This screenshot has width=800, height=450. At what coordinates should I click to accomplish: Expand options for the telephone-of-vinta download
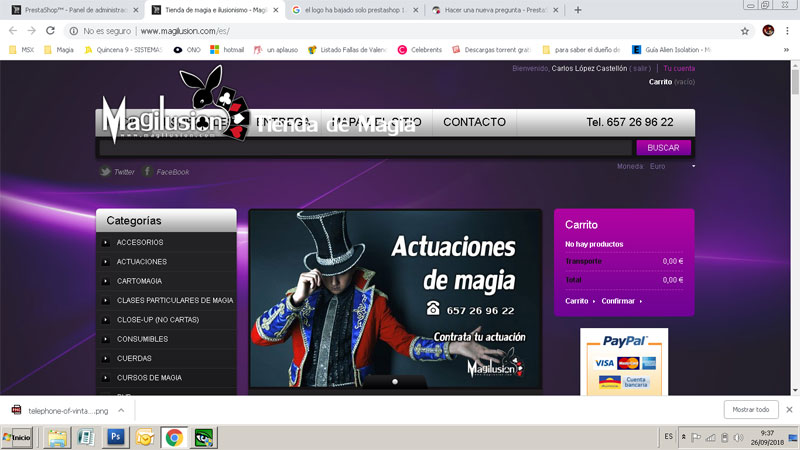(x=121, y=410)
